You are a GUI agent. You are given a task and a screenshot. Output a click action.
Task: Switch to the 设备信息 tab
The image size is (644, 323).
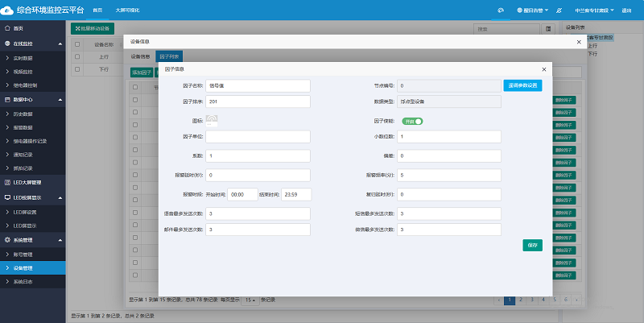tap(140, 56)
